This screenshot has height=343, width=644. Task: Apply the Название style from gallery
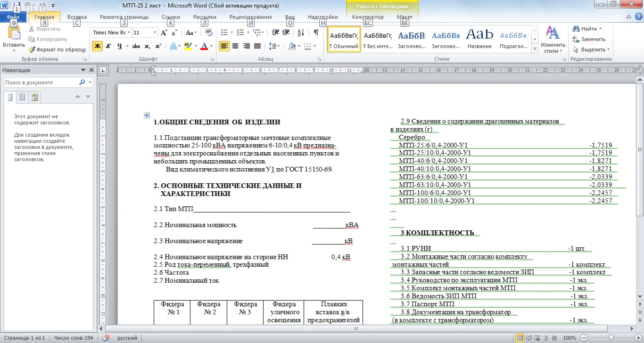pyautogui.click(x=480, y=39)
